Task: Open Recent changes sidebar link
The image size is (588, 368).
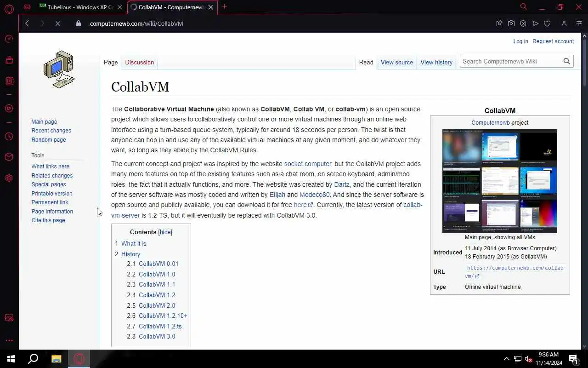Action: [x=51, y=131]
